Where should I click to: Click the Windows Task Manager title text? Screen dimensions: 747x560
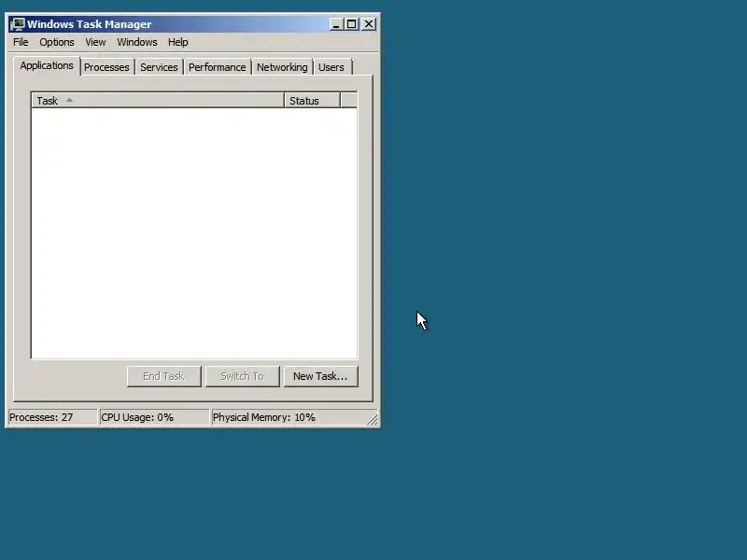click(x=90, y=24)
